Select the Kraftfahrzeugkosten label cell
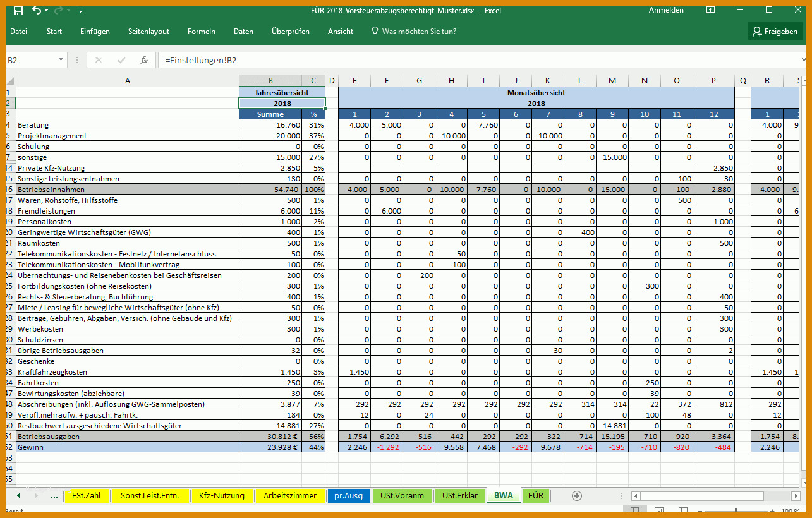 coord(127,372)
